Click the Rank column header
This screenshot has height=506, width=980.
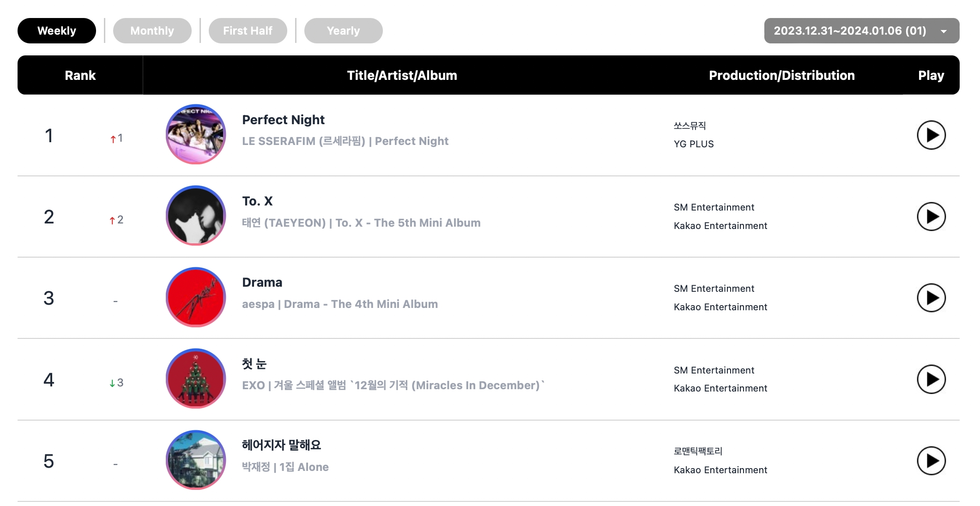(x=80, y=75)
